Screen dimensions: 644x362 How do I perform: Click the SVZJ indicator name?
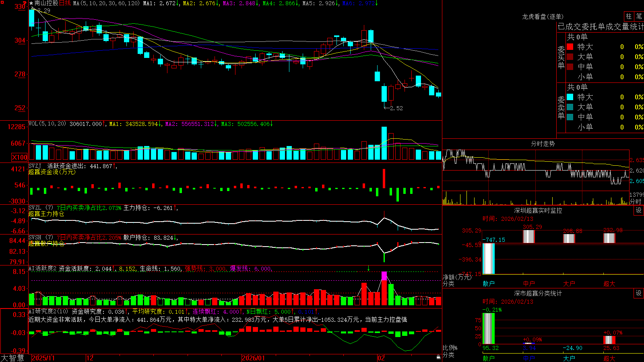click(x=35, y=166)
